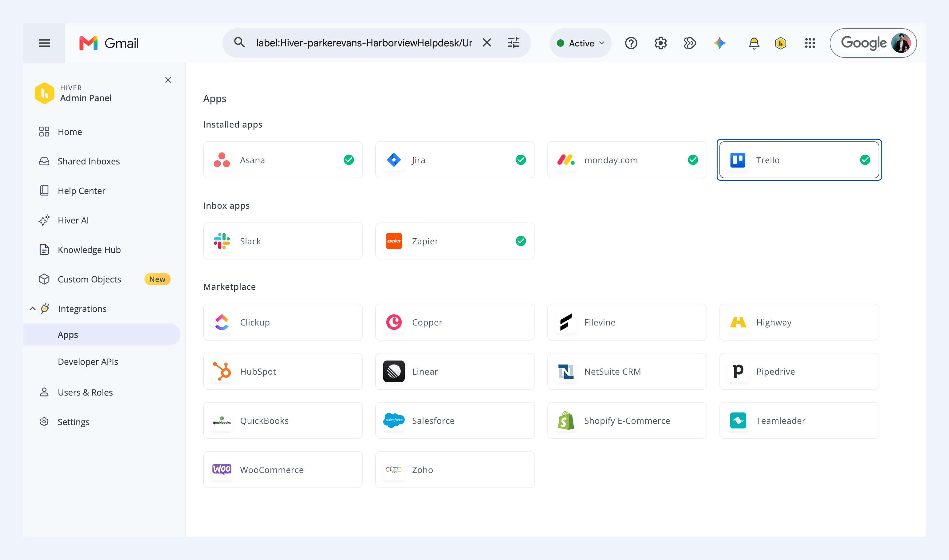Open the Gmail main menu hamburger icon
The image size is (949, 560).
(x=44, y=43)
